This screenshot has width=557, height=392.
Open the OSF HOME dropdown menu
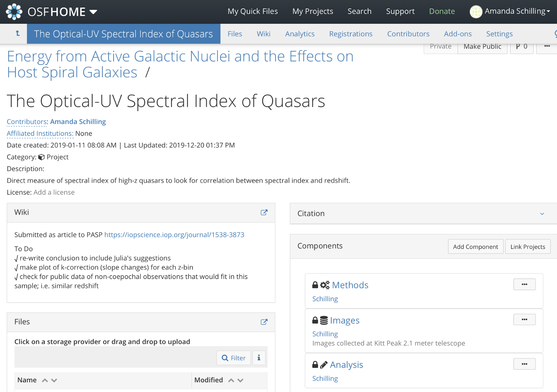coord(93,12)
